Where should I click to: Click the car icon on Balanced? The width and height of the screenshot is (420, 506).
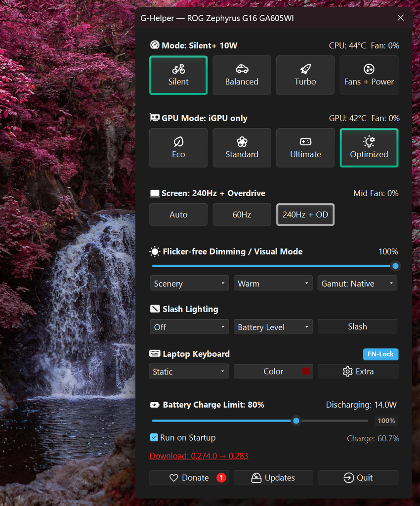click(242, 69)
